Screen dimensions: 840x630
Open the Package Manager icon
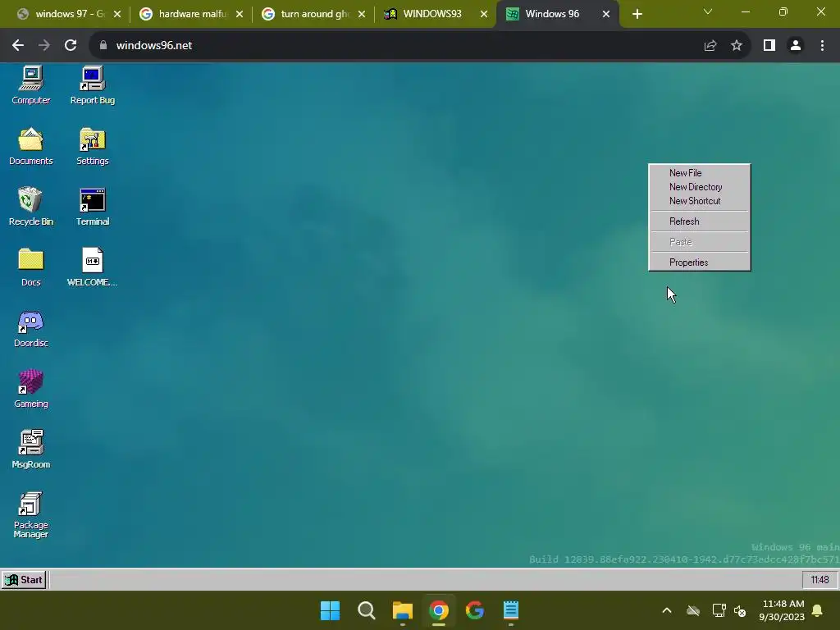30,514
